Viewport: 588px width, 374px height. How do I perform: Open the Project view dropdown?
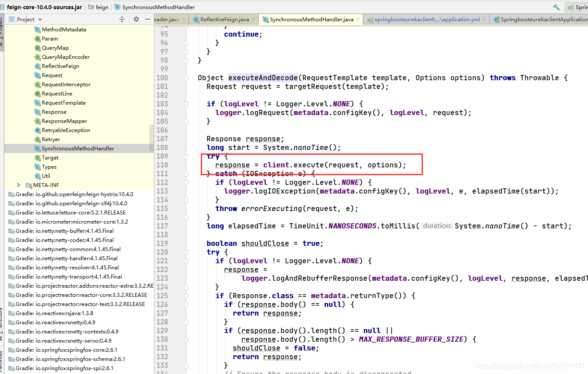coord(40,20)
